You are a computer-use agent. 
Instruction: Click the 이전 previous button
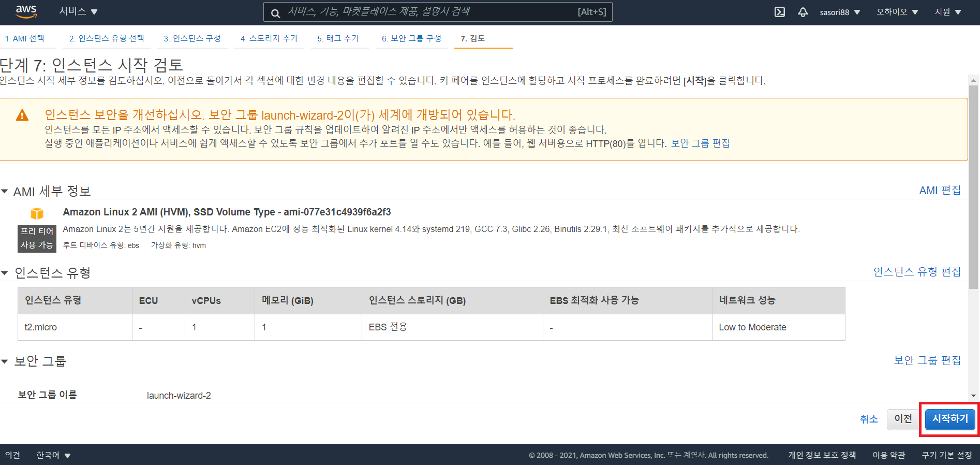[903, 419]
